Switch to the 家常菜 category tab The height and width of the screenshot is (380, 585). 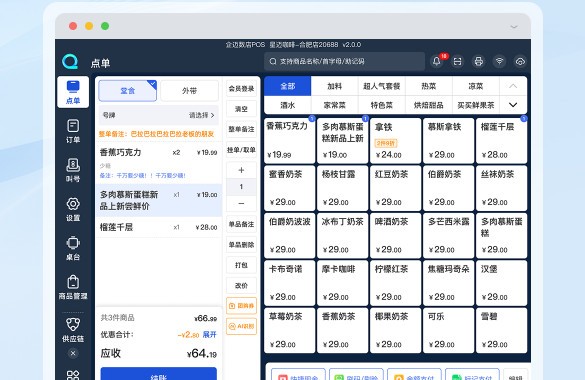coord(335,105)
